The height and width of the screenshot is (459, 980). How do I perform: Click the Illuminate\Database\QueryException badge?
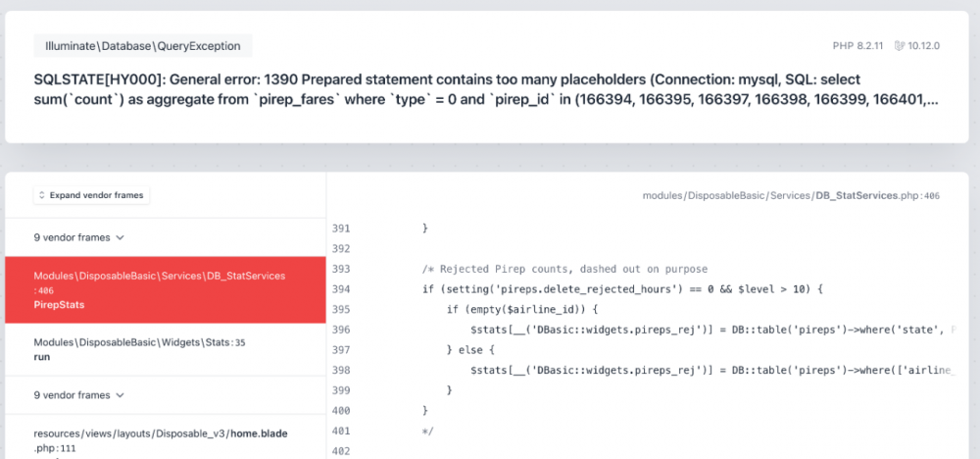tap(143, 45)
